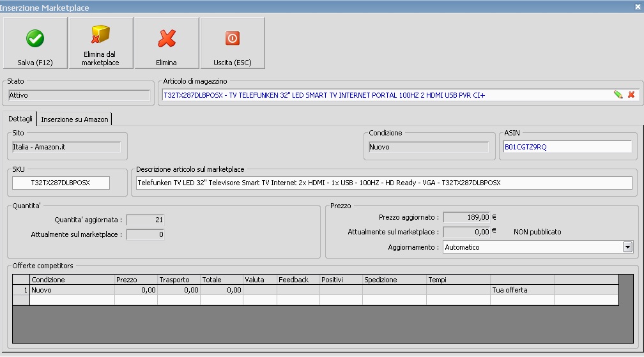Screen dimensions: 644x357
Task: Click the Prezzo aggiornato value field
Action: coord(466,218)
